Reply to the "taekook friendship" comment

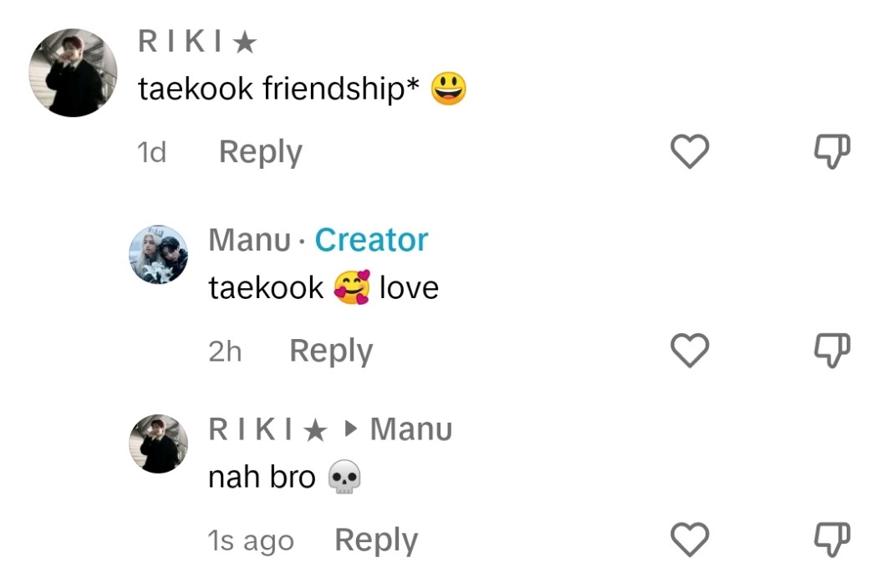pos(260,152)
